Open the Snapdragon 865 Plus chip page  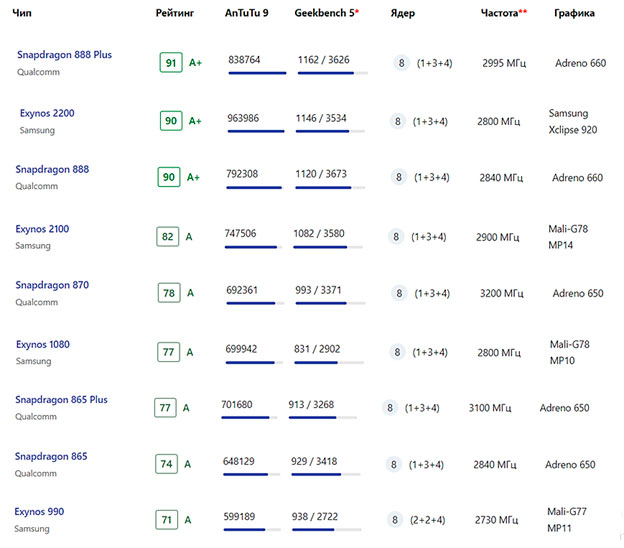61,400
